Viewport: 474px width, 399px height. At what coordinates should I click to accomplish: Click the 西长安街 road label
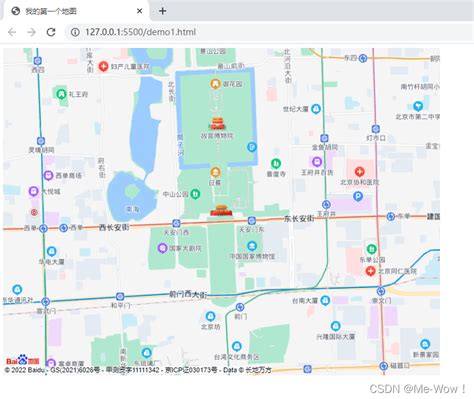pyautogui.click(x=114, y=228)
